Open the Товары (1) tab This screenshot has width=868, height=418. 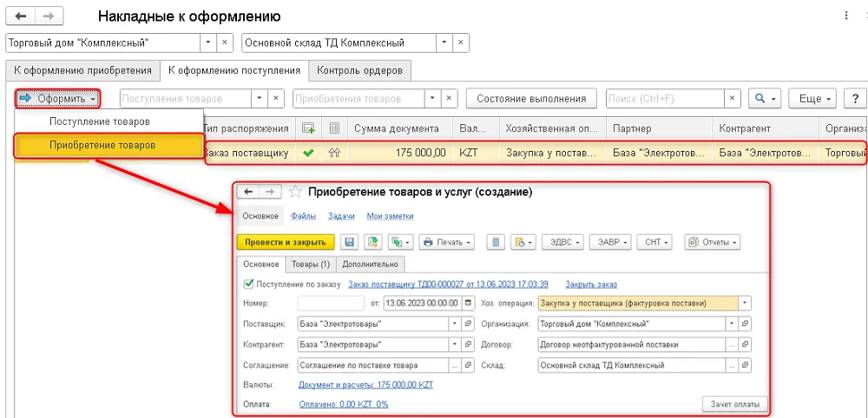point(311,264)
